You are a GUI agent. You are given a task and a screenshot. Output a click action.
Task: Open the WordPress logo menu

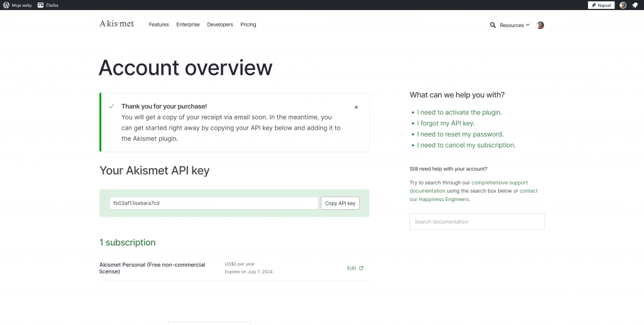point(6,5)
